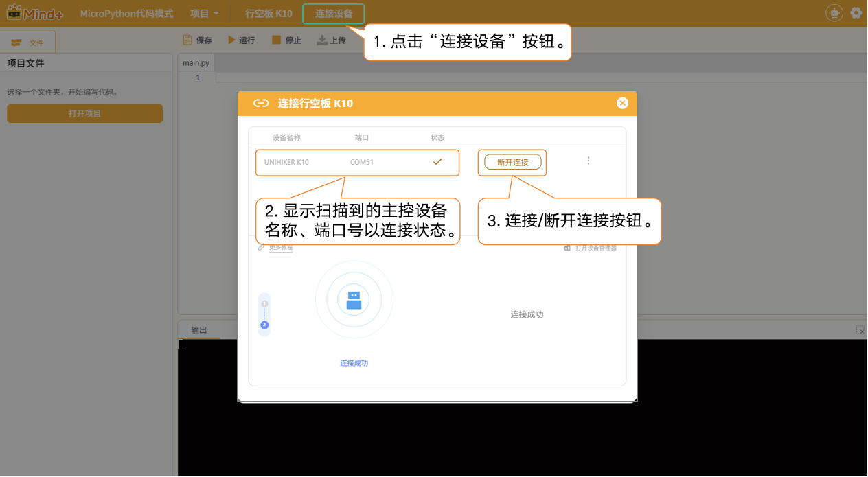
Task: Click the 断开连接 disconnect button
Action: point(513,163)
